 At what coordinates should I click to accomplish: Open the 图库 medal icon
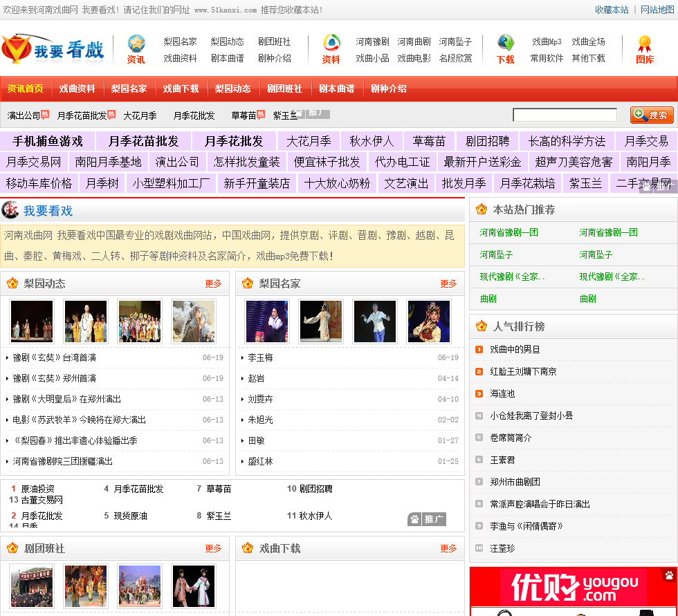click(644, 49)
